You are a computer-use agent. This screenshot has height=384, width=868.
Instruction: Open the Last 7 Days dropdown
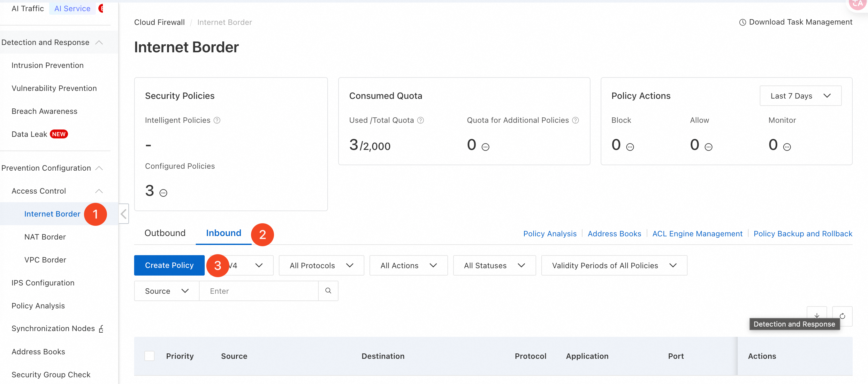pos(800,96)
